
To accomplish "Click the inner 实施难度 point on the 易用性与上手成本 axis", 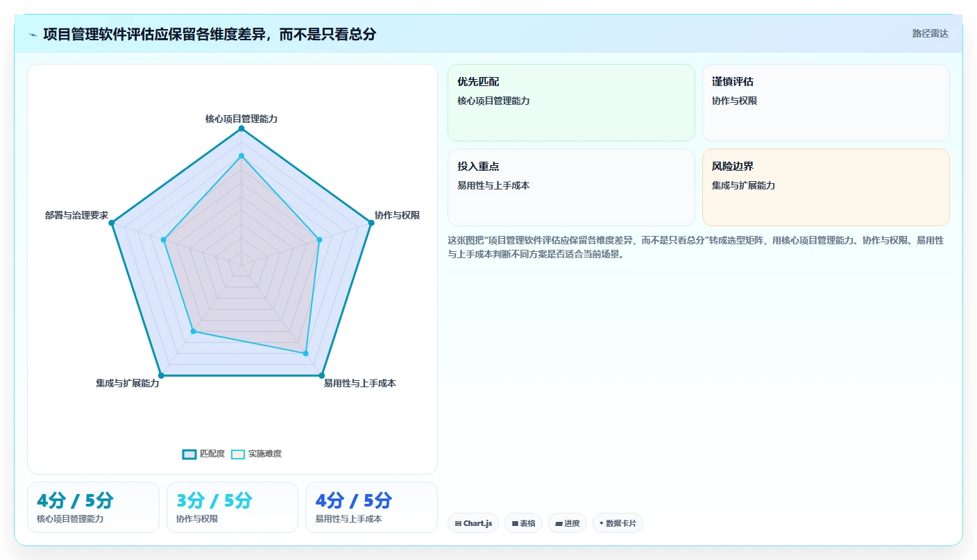I will [x=305, y=353].
